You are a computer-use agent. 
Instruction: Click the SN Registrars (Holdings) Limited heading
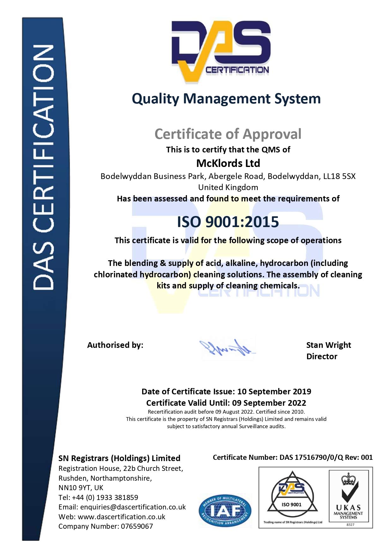click(x=119, y=458)
